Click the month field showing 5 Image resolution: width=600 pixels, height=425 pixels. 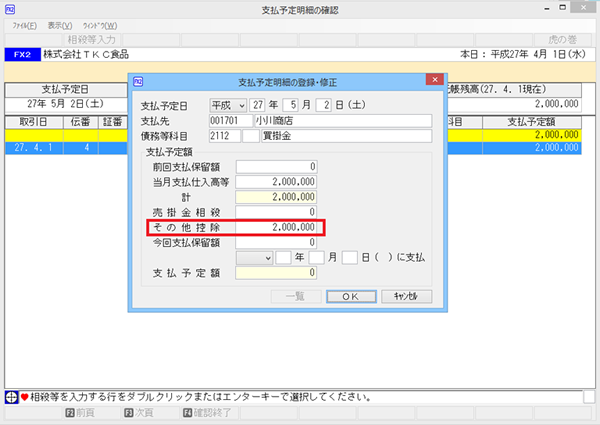pyautogui.click(x=290, y=105)
